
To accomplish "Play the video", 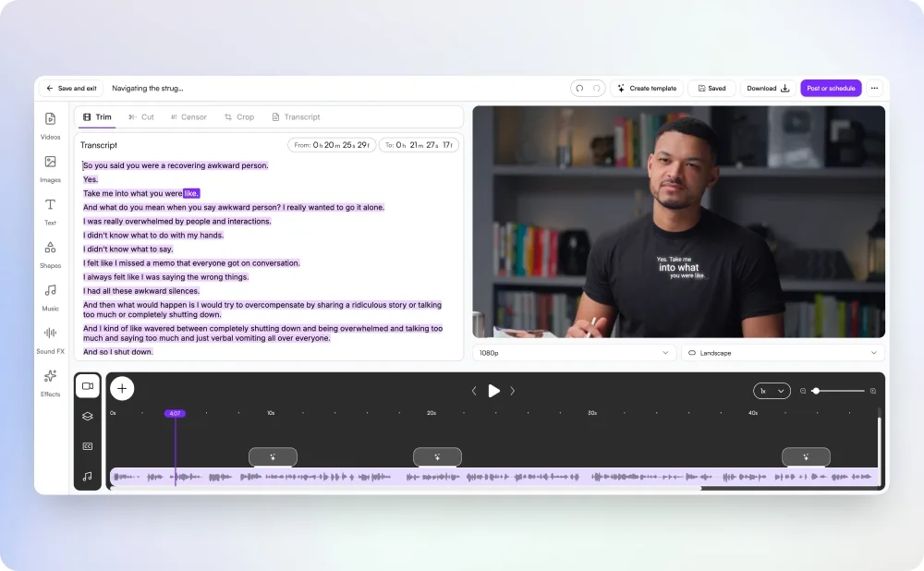I will tap(493, 391).
